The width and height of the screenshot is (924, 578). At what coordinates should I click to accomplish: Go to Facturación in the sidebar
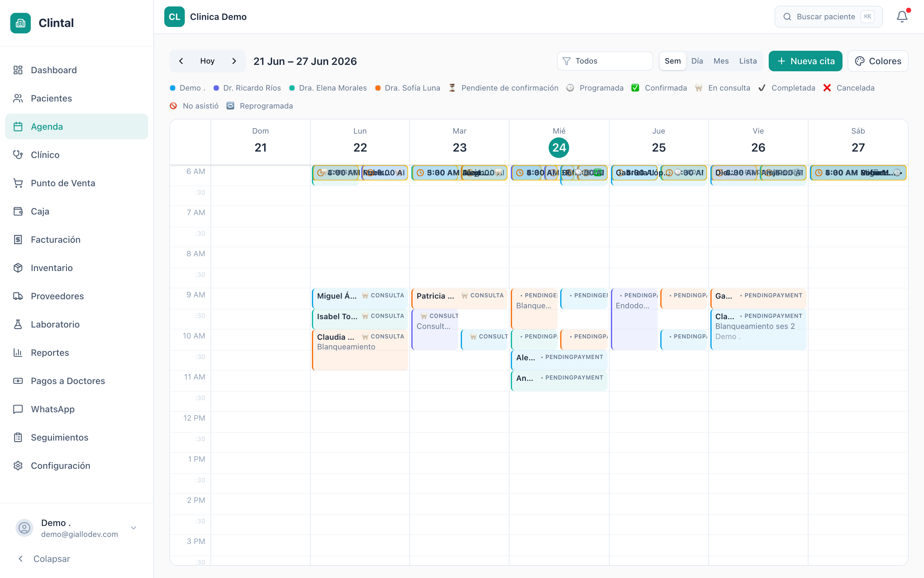click(x=76, y=240)
